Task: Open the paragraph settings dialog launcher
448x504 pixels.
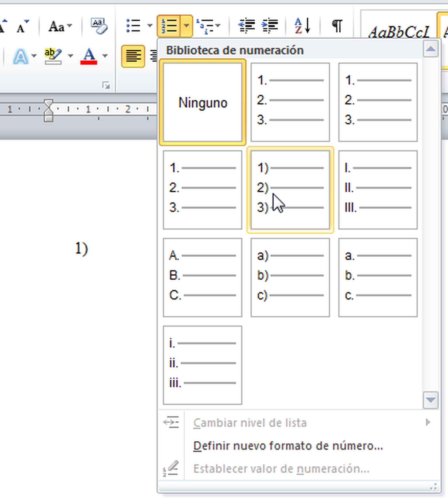Action: (x=106, y=85)
